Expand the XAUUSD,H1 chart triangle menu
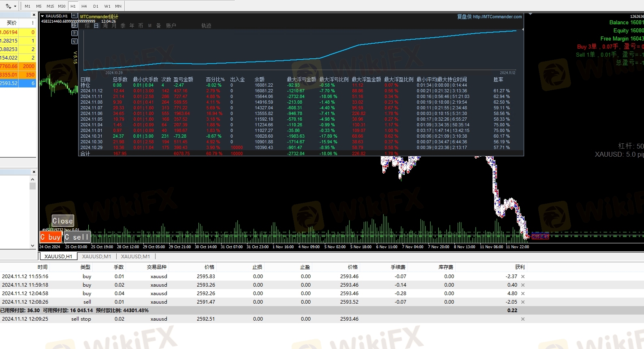This screenshot has width=644, height=349. click(43, 16)
